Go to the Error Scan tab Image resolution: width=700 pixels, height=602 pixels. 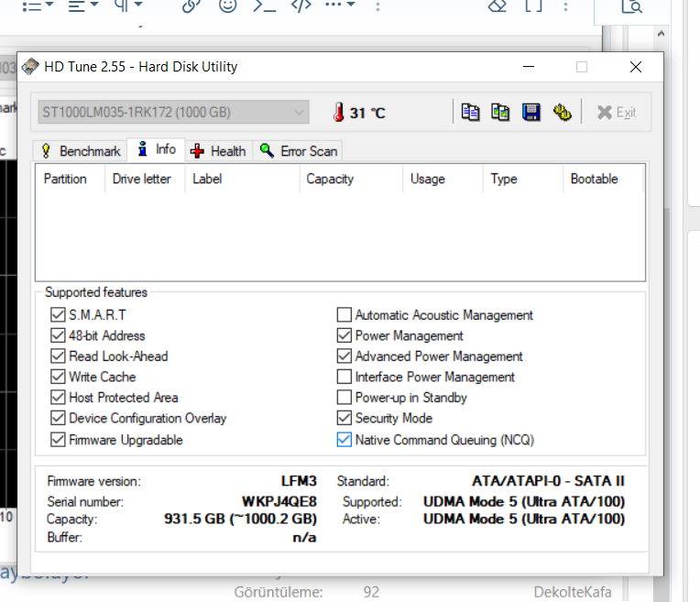(x=298, y=151)
